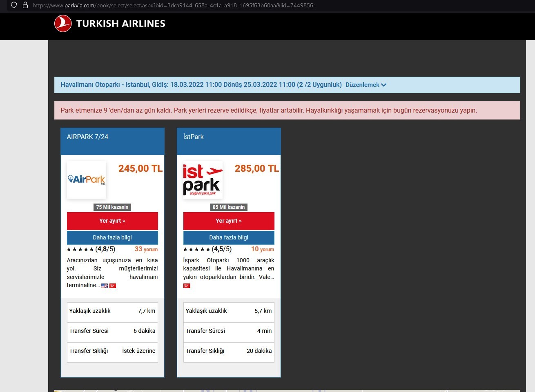The height and width of the screenshot is (392, 535).
Task: Click the İstPark card header title
Action: click(x=193, y=137)
